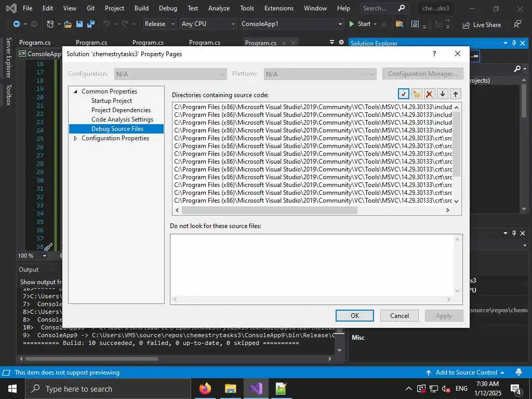This screenshot has width=532, height=399.
Task: Click the dialog Help question mark
Action: [x=434, y=54]
